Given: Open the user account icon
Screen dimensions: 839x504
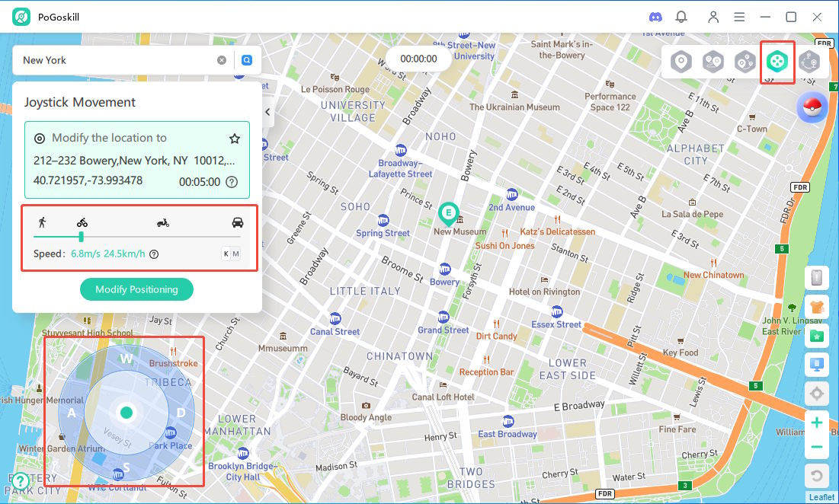Looking at the screenshot, I should click(x=713, y=17).
